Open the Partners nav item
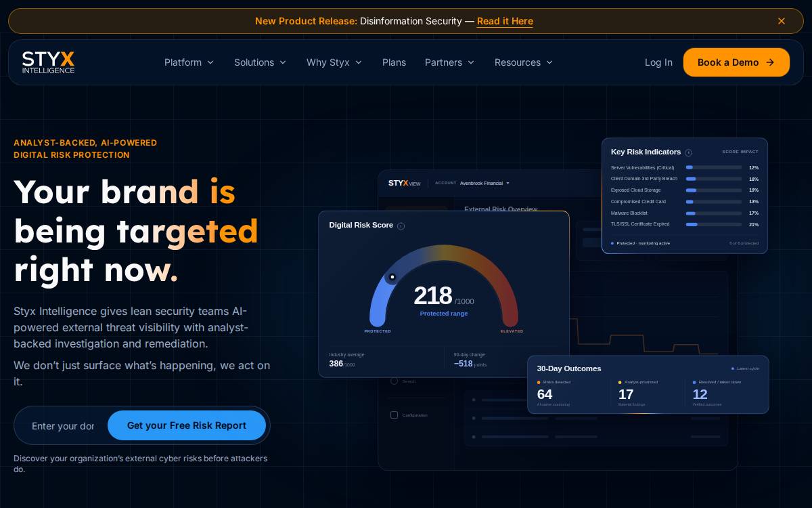Image resolution: width=812 pixels, height=508 pixels. point(449,62)
